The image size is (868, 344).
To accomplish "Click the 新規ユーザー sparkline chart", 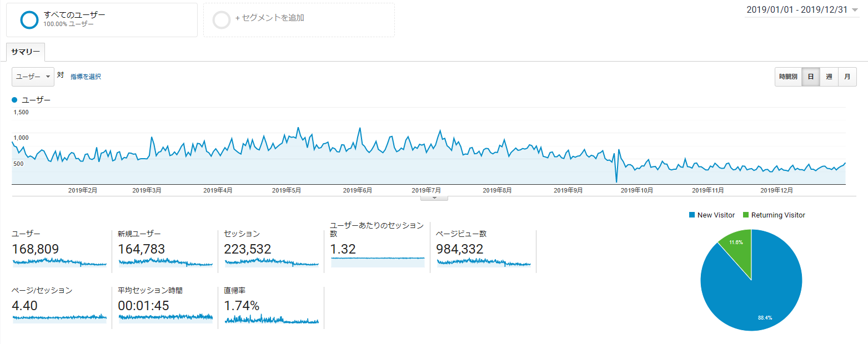I will pyautogui.click(x=165, y=262).
